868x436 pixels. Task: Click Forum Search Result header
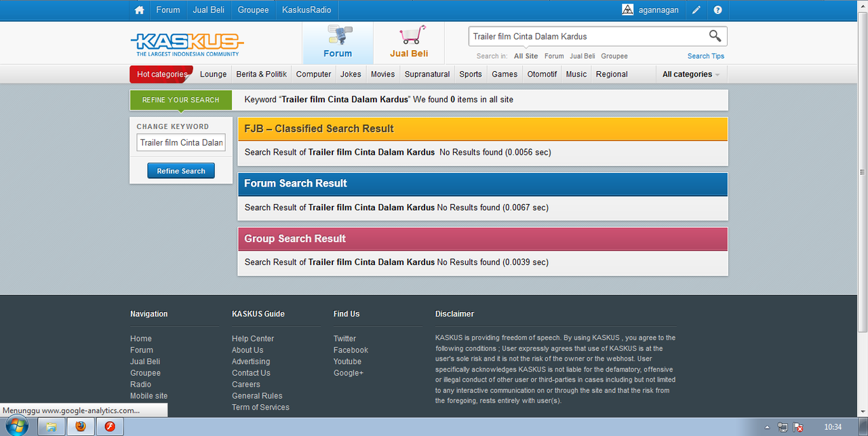click(483, 184)
